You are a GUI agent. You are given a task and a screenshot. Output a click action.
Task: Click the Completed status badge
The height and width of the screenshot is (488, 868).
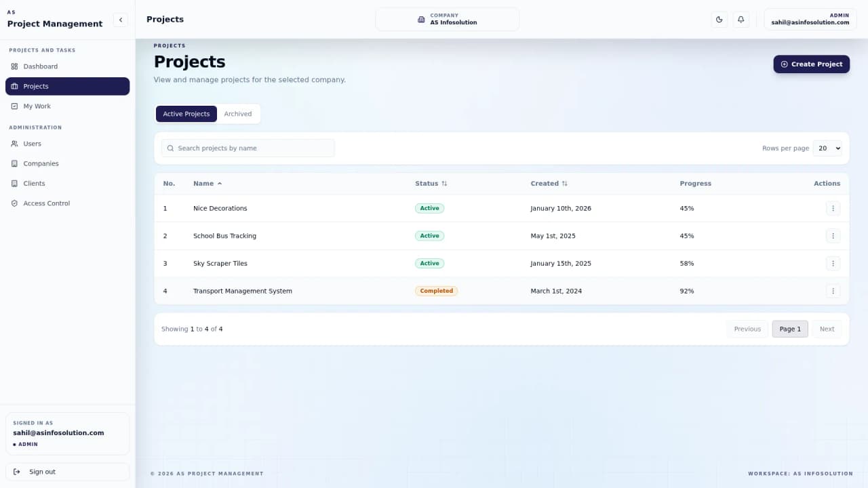pos(436,291)
